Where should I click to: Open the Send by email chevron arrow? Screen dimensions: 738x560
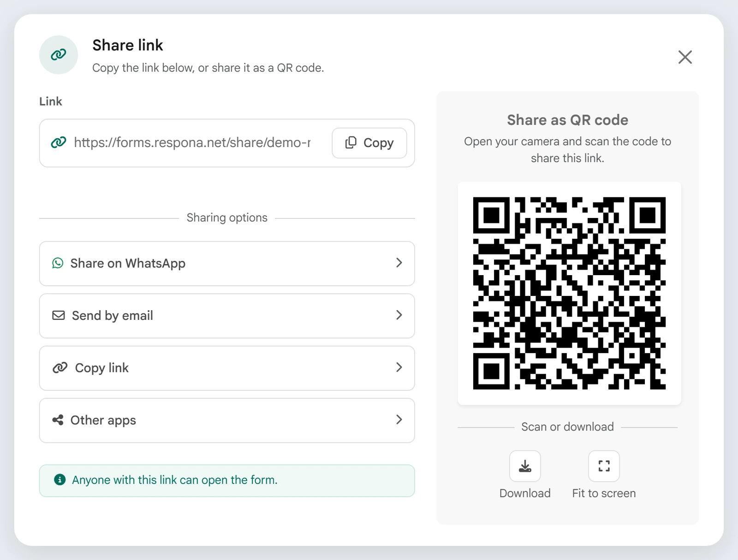click(x=399, y=315)
